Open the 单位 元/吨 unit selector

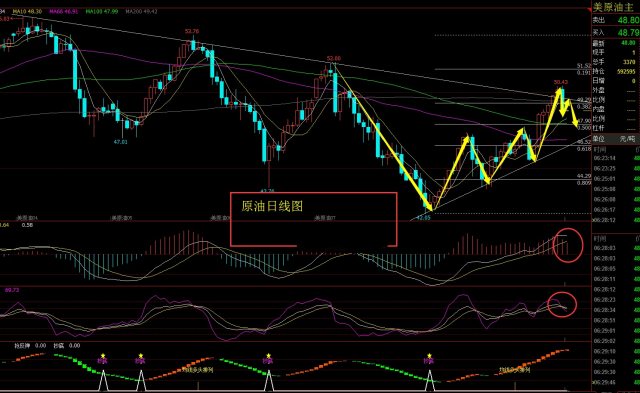[x=616, y=139]
